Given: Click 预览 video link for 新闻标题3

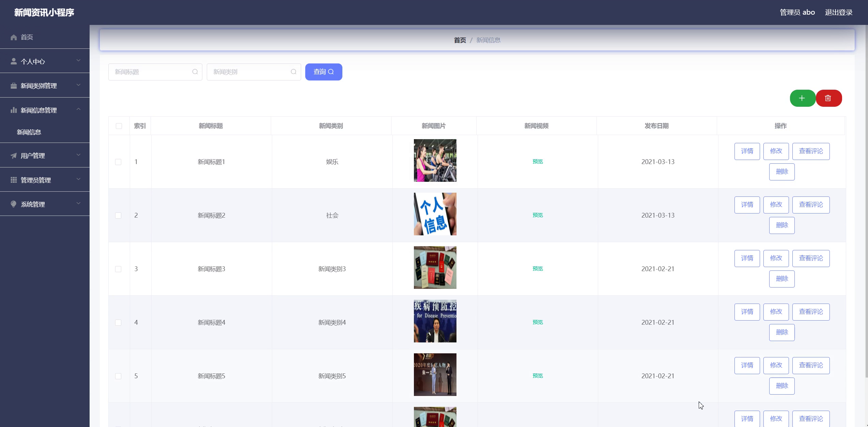Looking at the screenshot, I should (538, 269).
